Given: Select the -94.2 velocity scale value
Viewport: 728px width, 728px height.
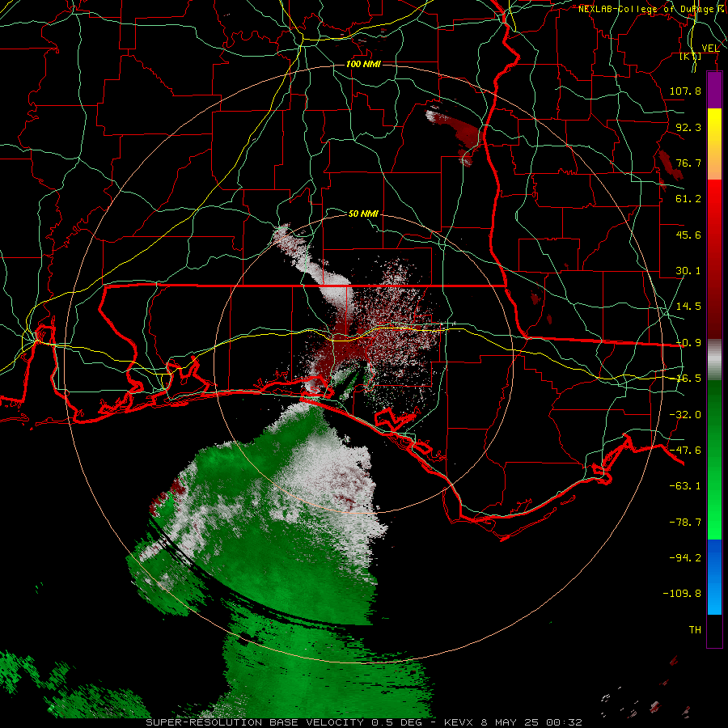Looking at the screenshot, I should click(685, 558).
